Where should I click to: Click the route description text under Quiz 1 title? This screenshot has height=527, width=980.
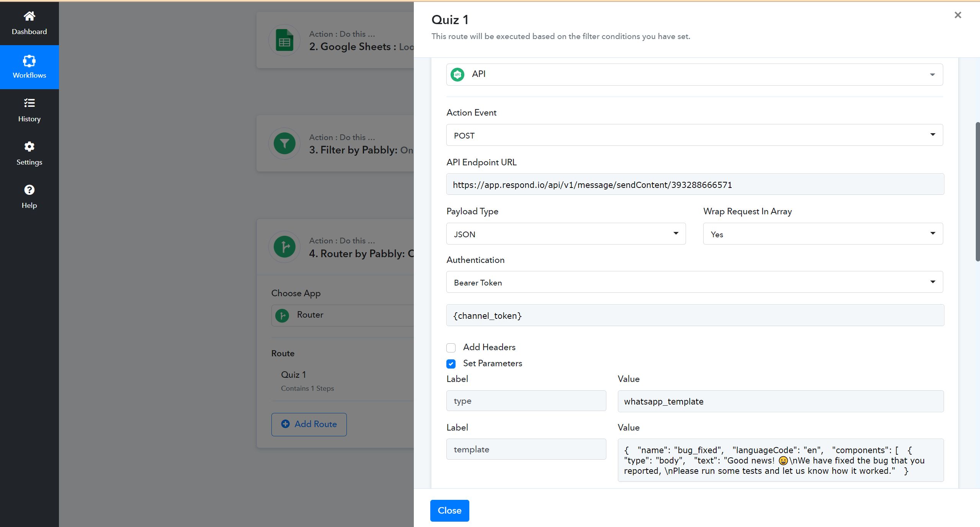coord(561,36)
